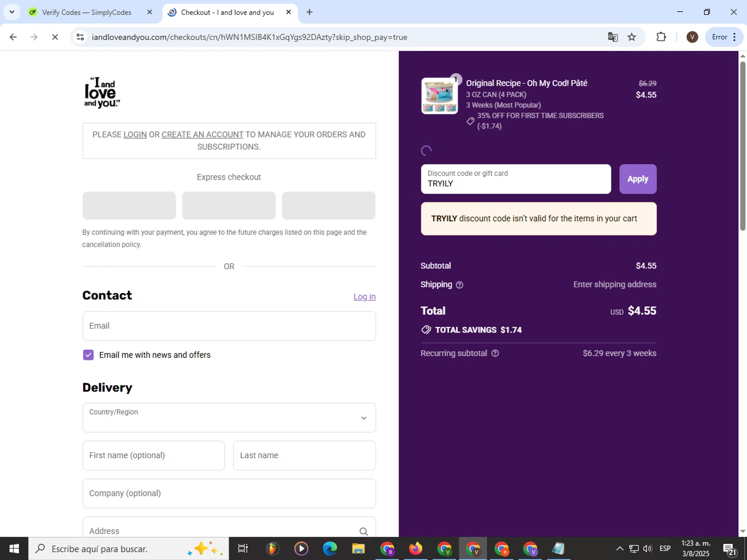
Task: Click the Discount code or gift card field
Action: (x=515, y=179)
